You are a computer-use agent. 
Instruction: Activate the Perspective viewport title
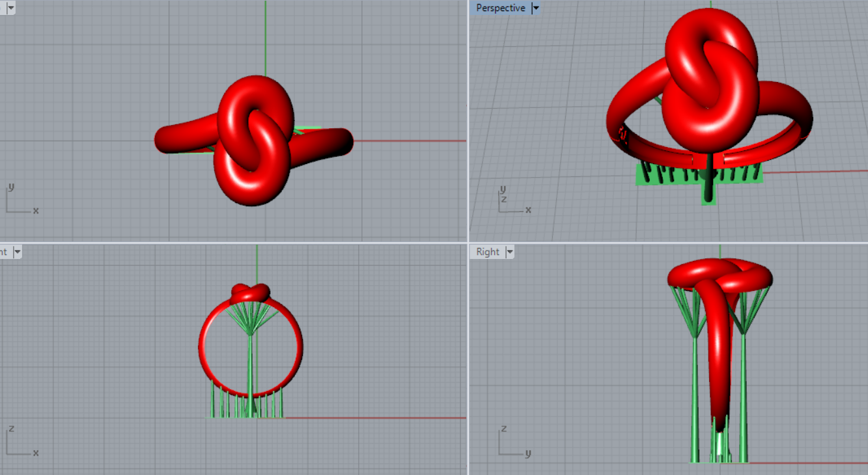pyautogui.click(x=500, y=8)
